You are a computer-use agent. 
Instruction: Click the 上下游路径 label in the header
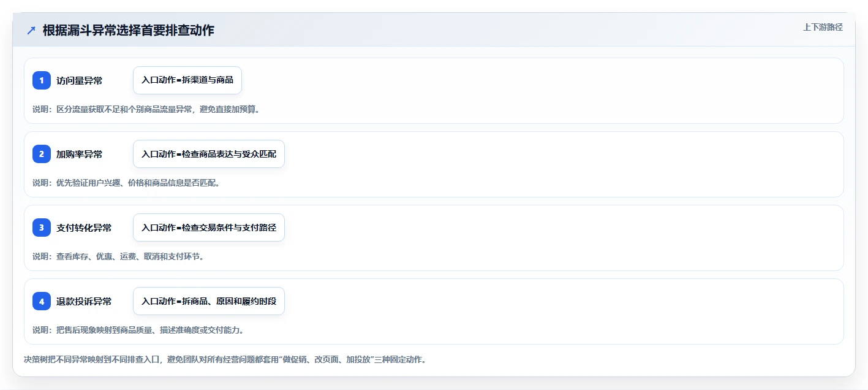823,27
